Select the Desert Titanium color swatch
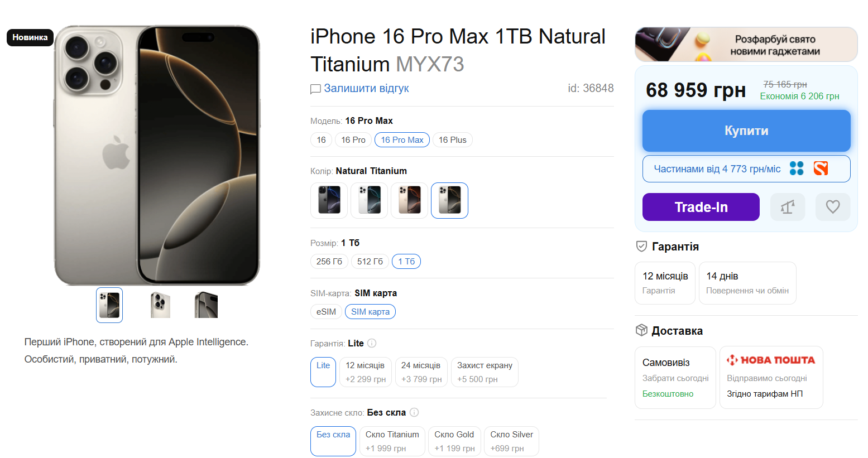 [409, 200]
